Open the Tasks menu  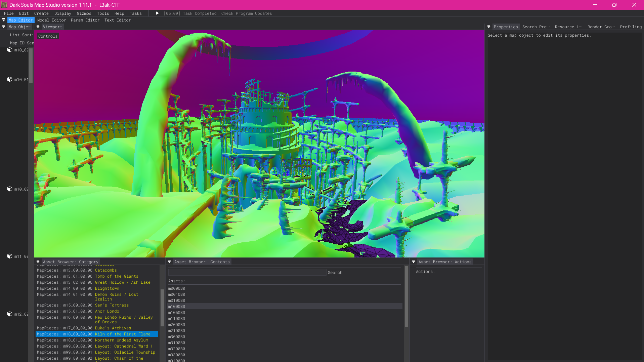tap(136, 13)
